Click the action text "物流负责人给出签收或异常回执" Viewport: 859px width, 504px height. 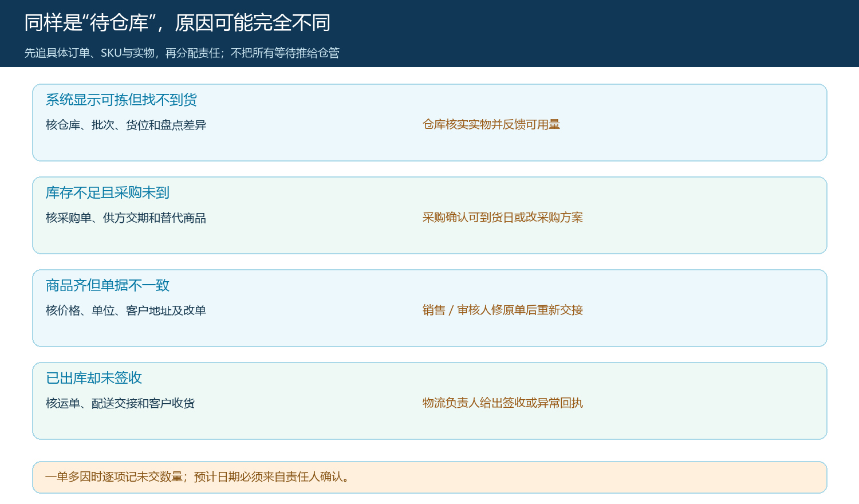coord(503,403)
